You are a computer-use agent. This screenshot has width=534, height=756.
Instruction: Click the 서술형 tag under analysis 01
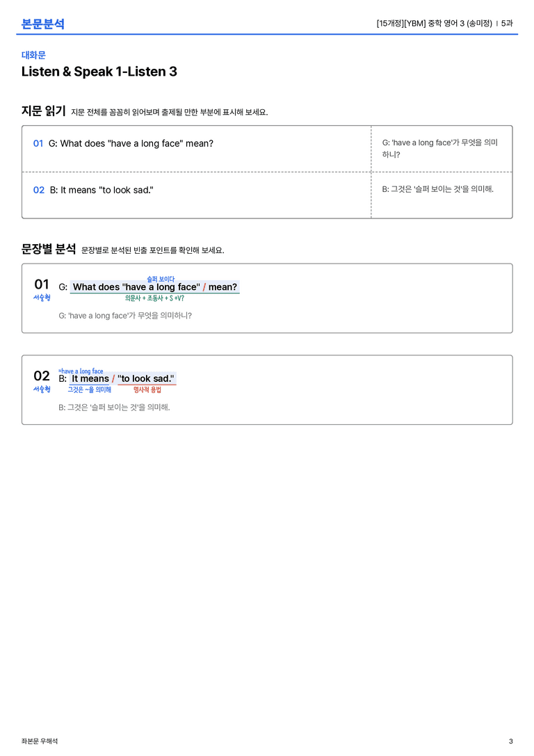tap(42, 298)
